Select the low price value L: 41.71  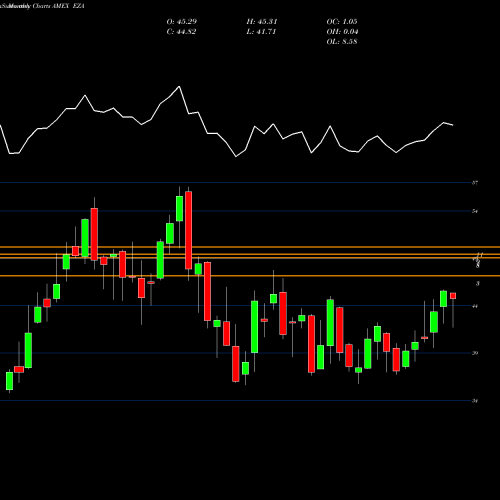click(261, 32)
